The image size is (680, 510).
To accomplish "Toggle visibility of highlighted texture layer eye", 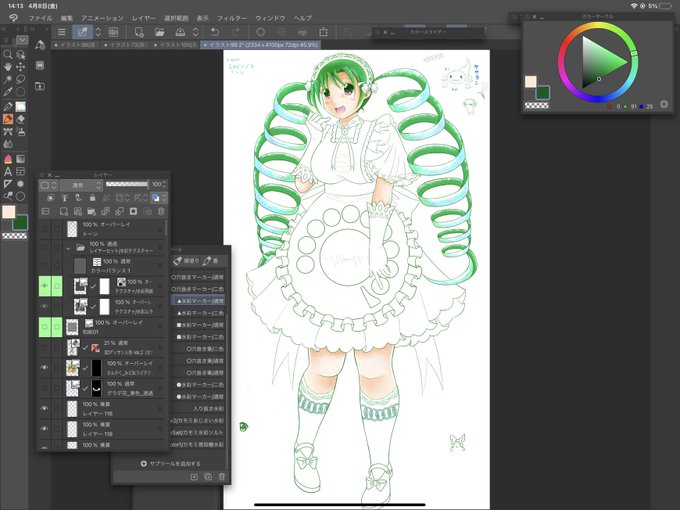I will coord(44,286).
